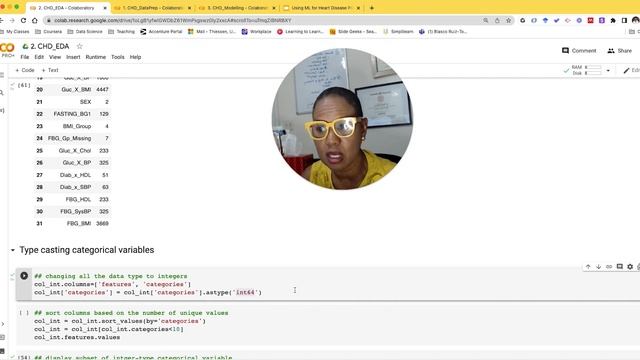Go to browser home page
Image resolution: width=640 pixels, height=360 pixels.
pos(35,20)
